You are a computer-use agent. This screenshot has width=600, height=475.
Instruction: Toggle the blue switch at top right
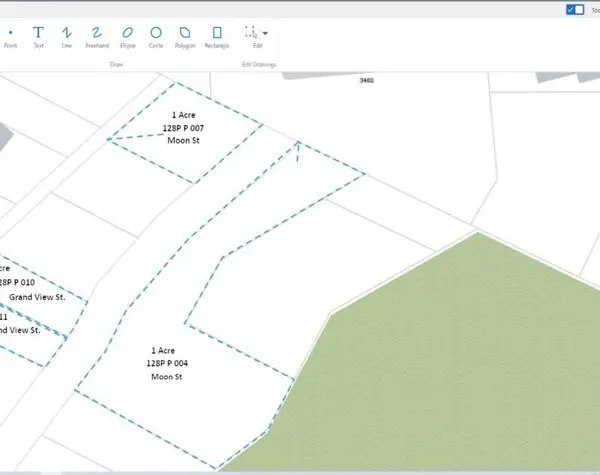(575, 10)
